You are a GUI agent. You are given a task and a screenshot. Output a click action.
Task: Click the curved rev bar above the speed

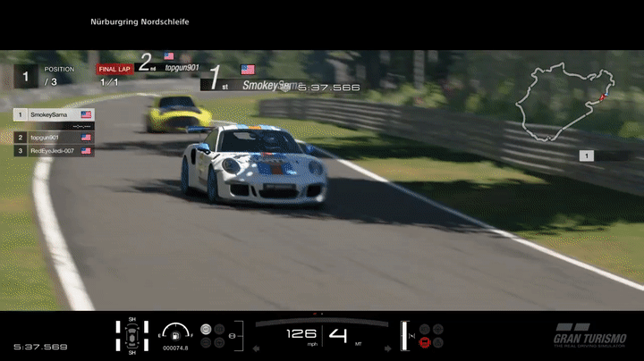point(322,323)
